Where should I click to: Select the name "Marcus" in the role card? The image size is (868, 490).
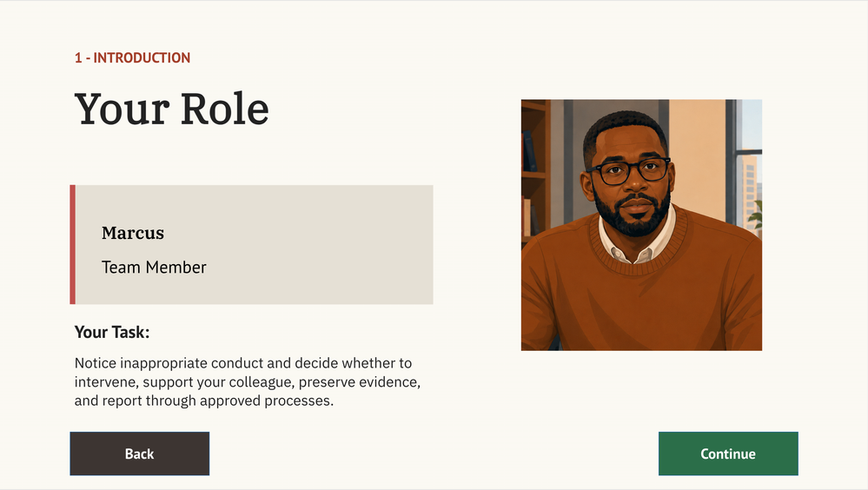click(133, 233)
